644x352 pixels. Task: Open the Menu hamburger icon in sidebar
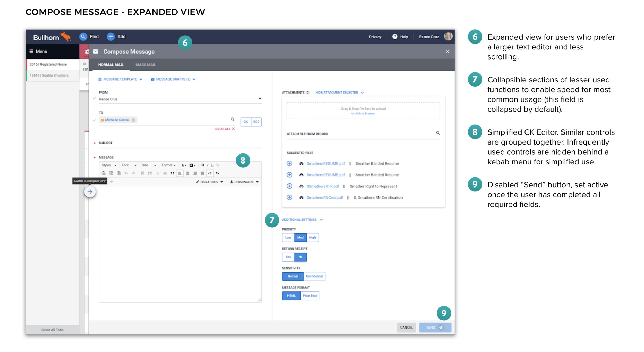click(31, 51)
